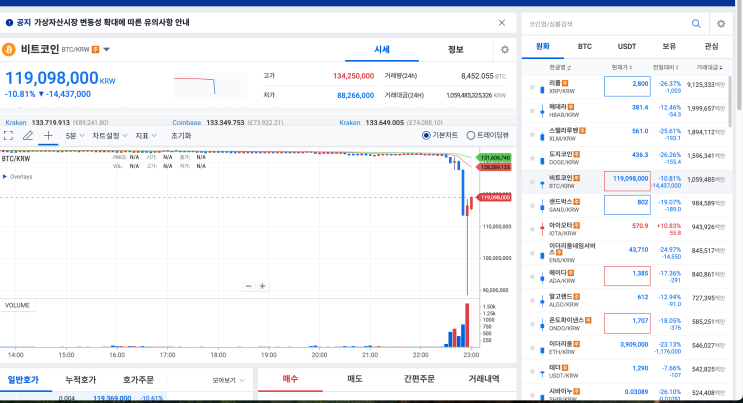
Task: Click the Bitcoin logo icon
Action: coord(9,49)
